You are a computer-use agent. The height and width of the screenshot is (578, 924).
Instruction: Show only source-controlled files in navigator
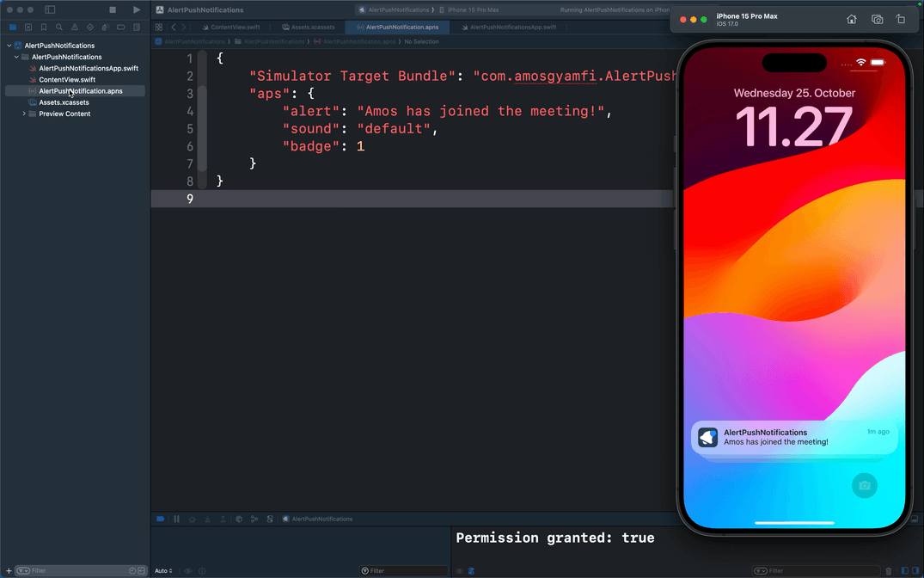coord(142,571)
